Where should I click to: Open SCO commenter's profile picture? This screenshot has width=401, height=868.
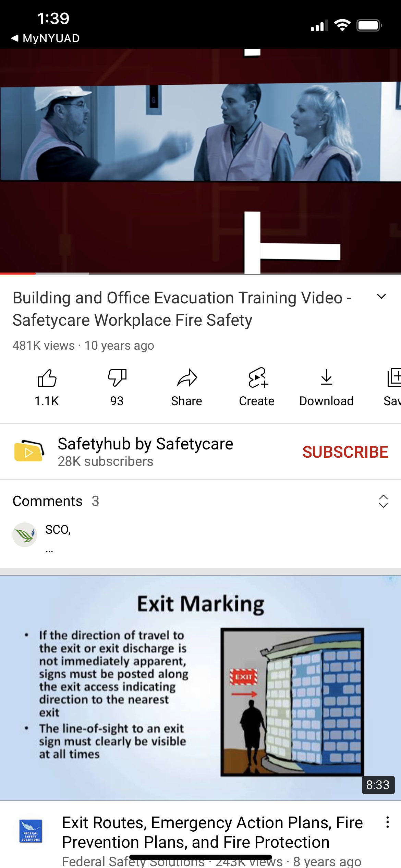tap(25, 534)
